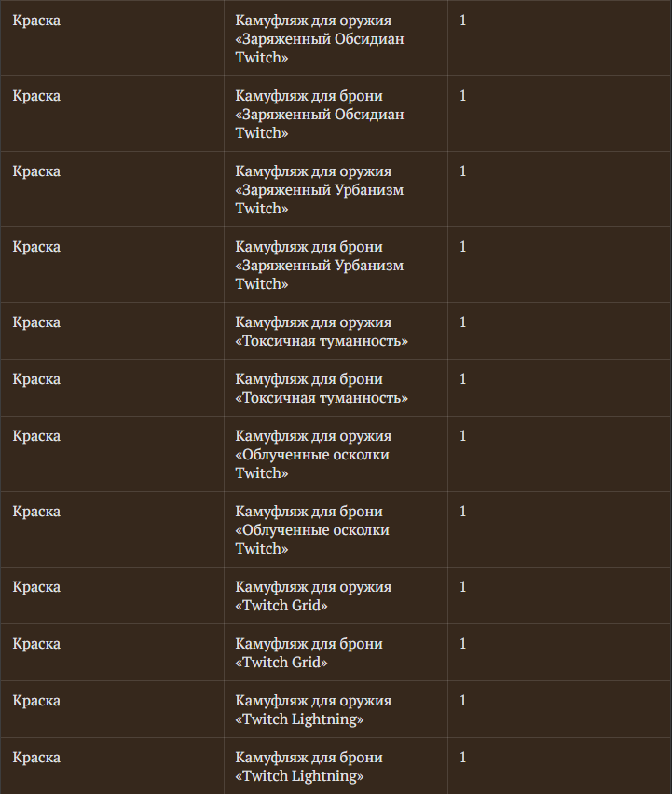
Task: Select armor camo «Заряженный Обсидиан Twitch» text
Action: [x=320, y=114]
